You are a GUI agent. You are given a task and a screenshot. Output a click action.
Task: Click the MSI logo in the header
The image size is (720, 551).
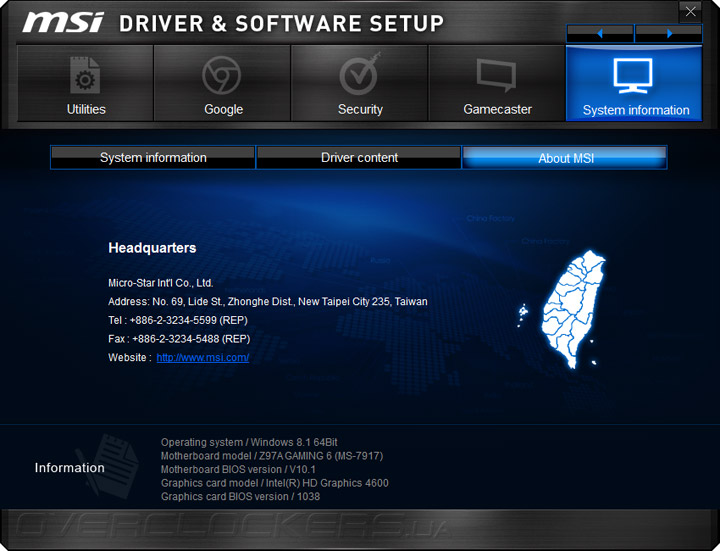point(63,22)
